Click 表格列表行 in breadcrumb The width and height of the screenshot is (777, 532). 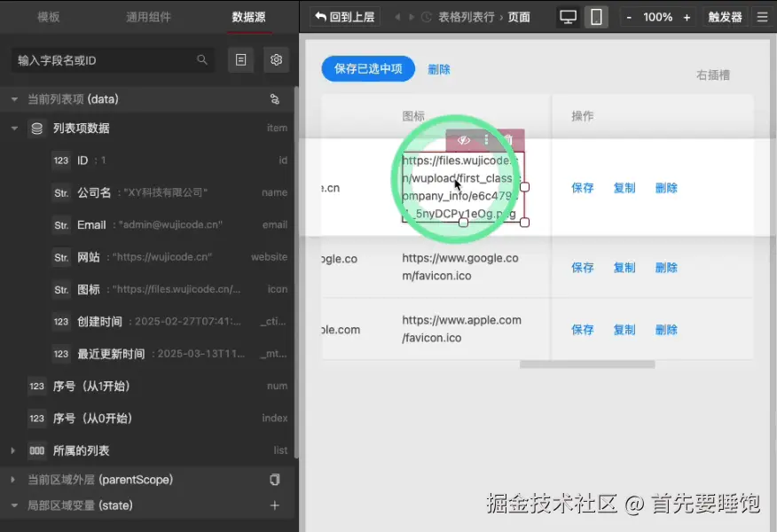[467, 17]
